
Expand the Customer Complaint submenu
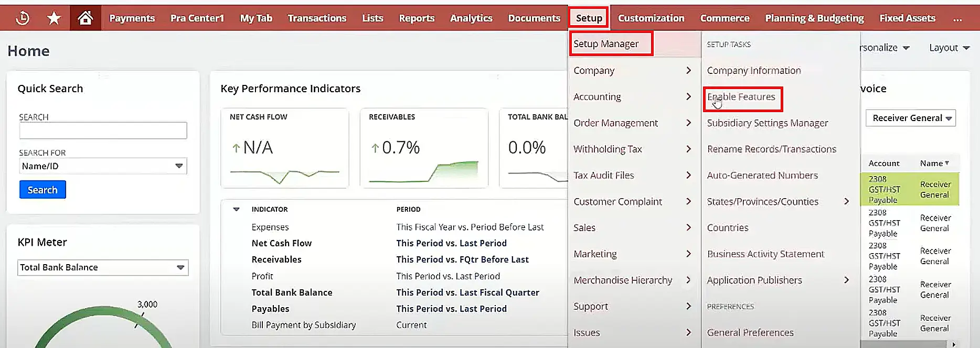point(634,201)
